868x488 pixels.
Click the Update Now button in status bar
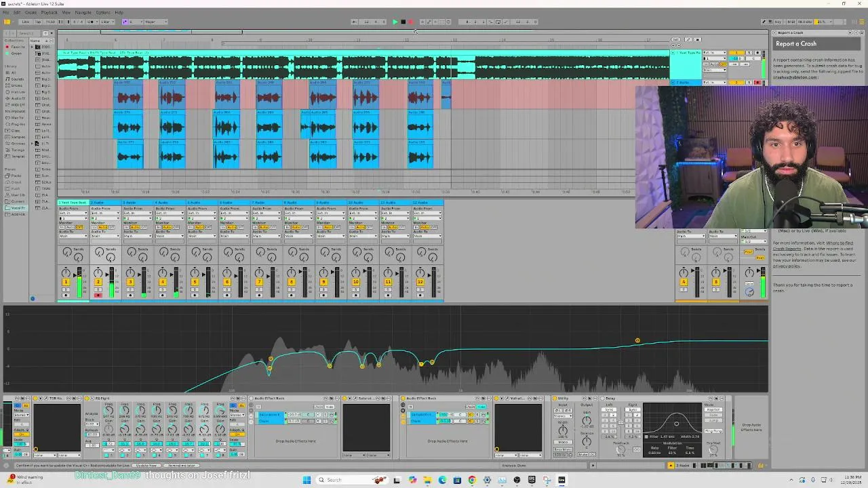[x=146, y=466]
